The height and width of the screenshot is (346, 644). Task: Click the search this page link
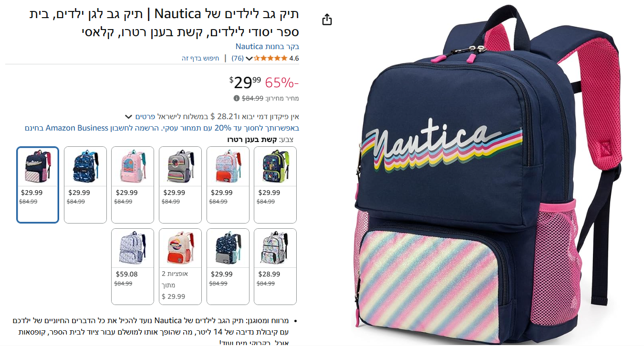point(200,58)
